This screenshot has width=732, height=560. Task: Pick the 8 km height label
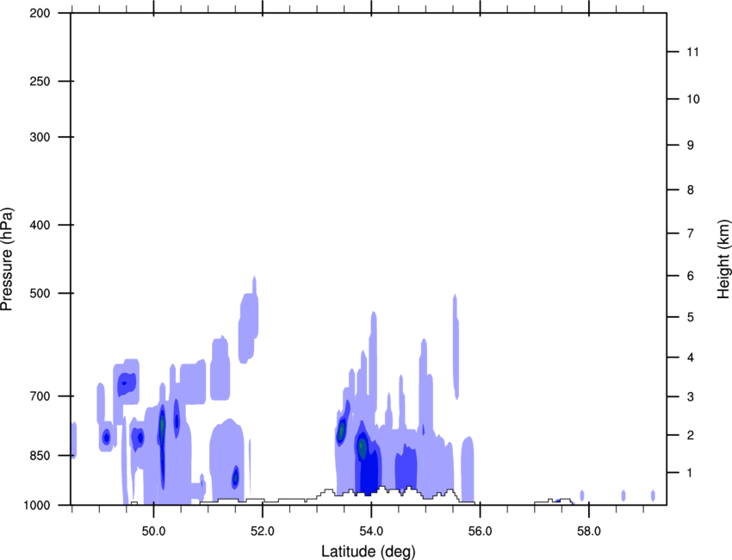(691, 190)
